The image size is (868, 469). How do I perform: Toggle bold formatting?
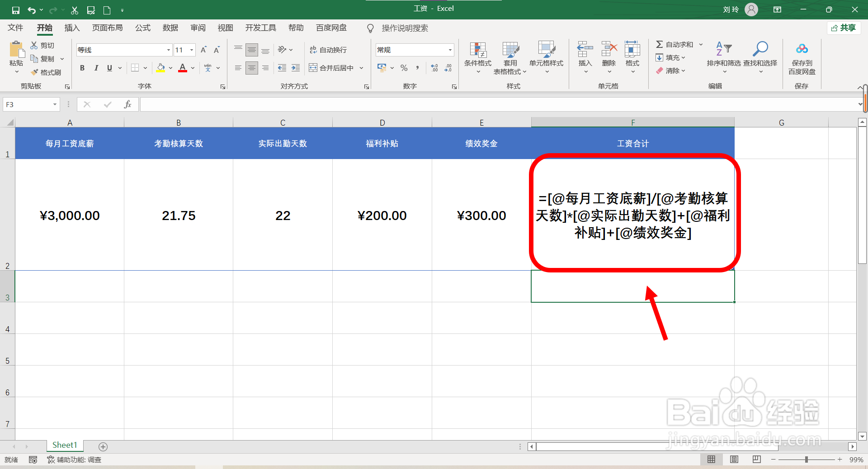click(82, 68)
